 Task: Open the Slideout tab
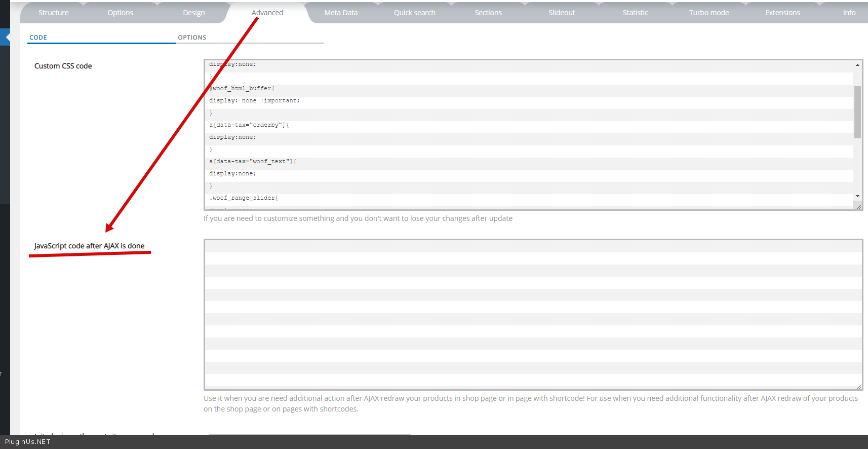coord(562,13)
